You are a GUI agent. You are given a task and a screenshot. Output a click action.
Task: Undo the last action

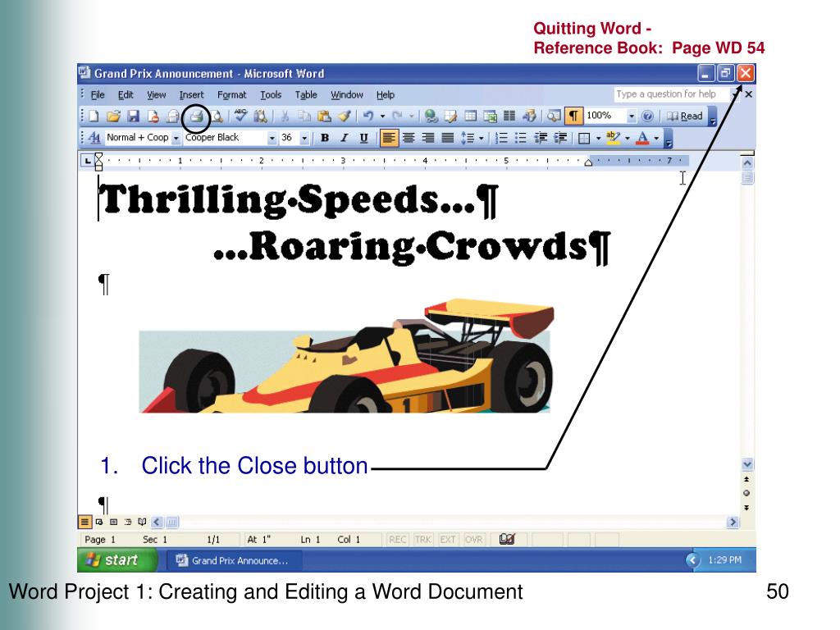tap(368, 116)
